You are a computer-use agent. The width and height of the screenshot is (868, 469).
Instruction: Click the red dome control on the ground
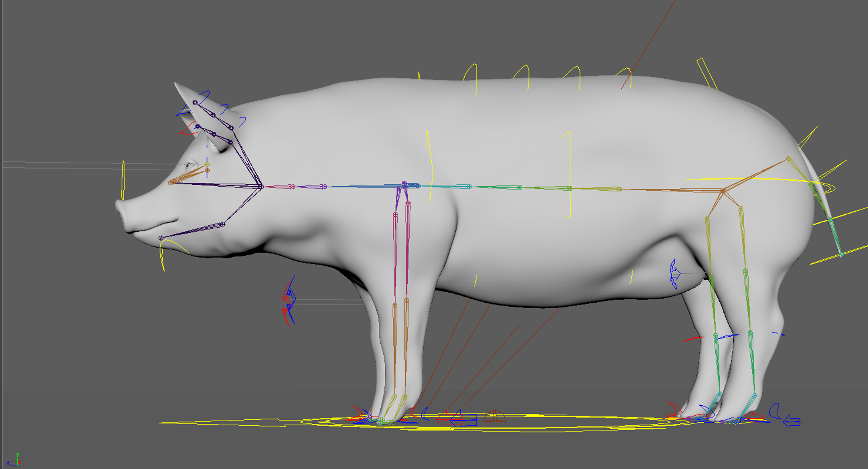pos(494,416)
